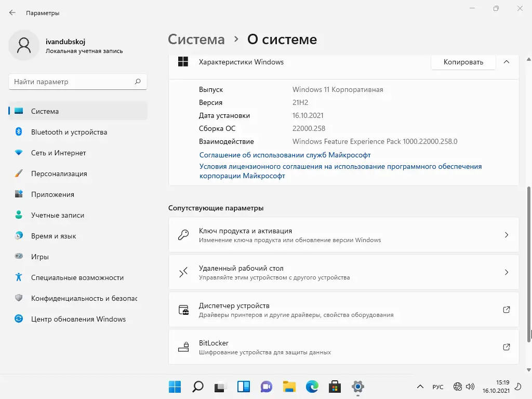Click the Bluetooth и устройства icon
532x399 pixels.
click(x=19, y=132)
